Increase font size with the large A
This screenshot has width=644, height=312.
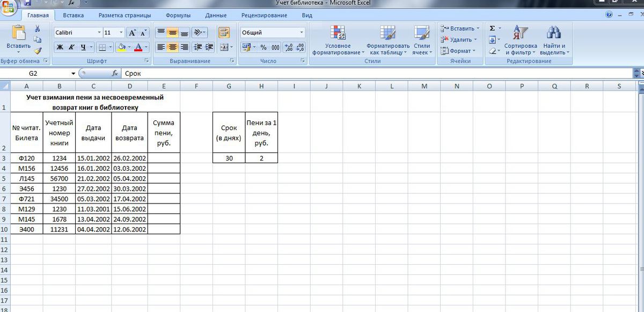[x=132, y=33]
